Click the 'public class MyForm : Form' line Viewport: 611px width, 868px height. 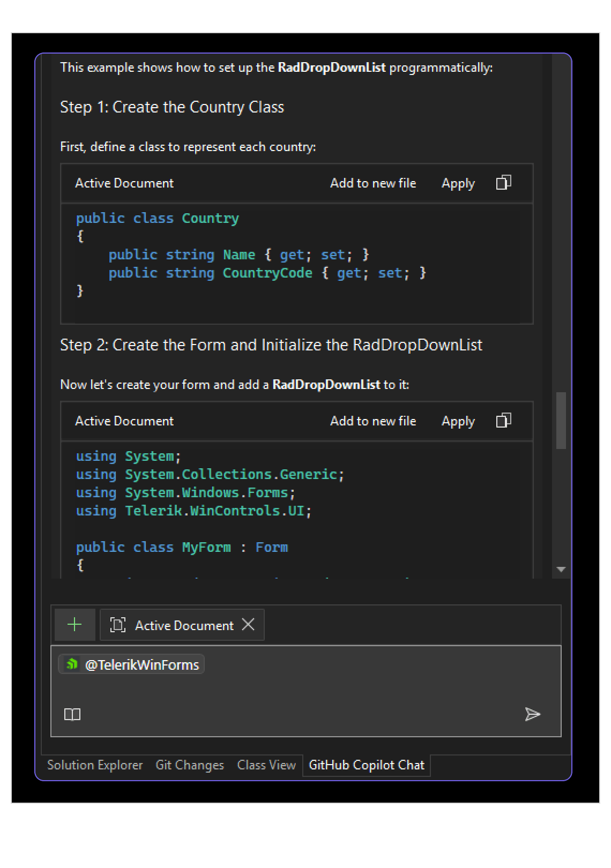pos(182,548)
